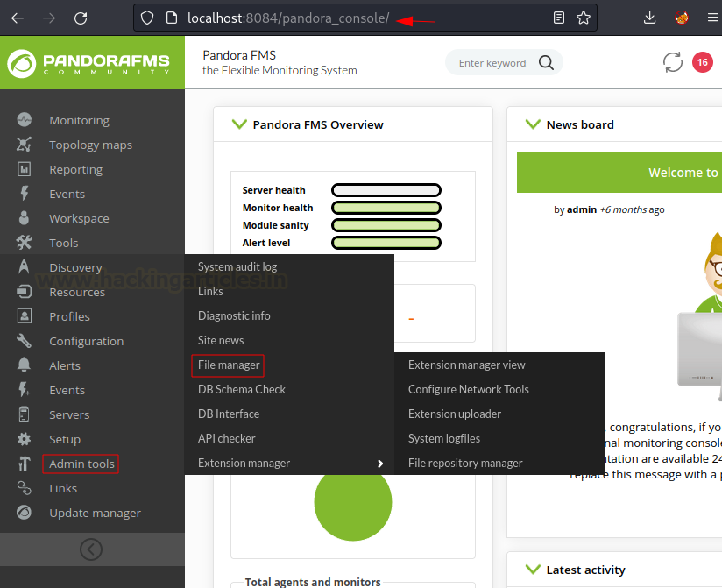Open the Admin tools sidebar menu

point(81,464)
